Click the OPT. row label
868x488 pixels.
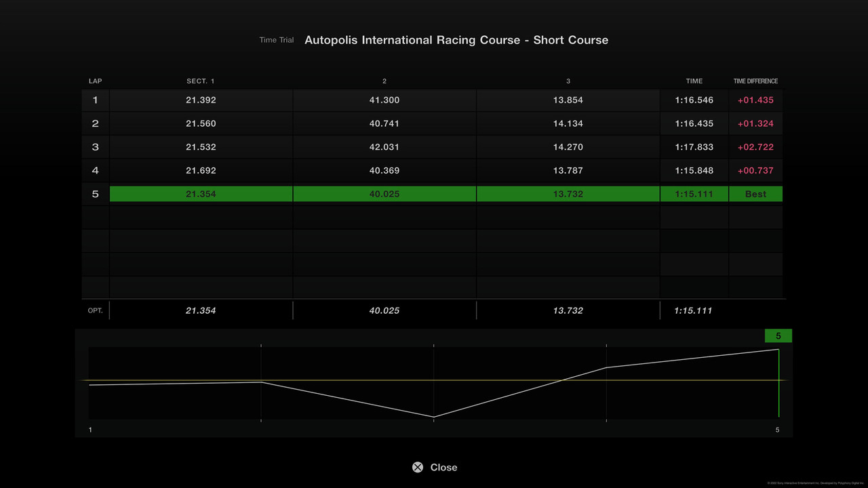[x=96, y=310]
